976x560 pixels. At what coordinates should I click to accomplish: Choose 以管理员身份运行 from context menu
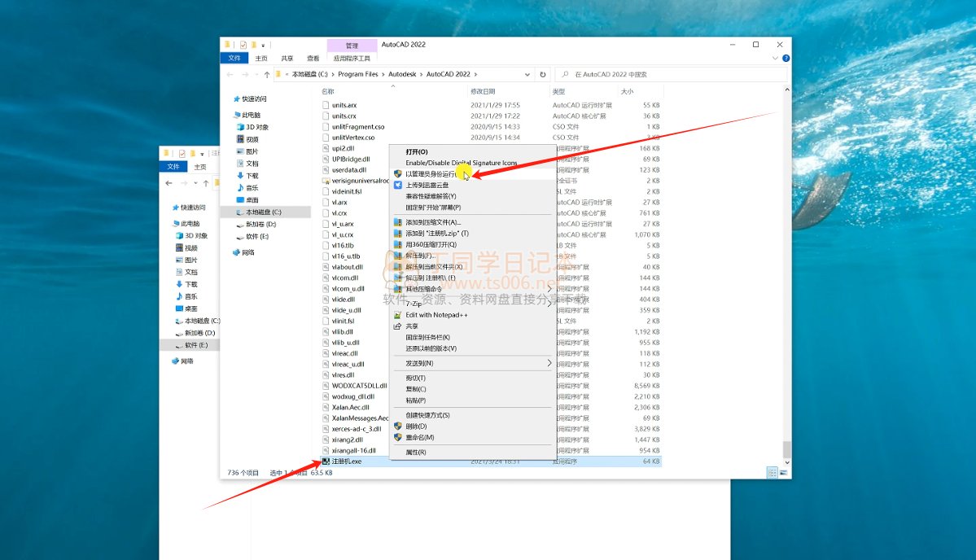[x=431, y=174]
